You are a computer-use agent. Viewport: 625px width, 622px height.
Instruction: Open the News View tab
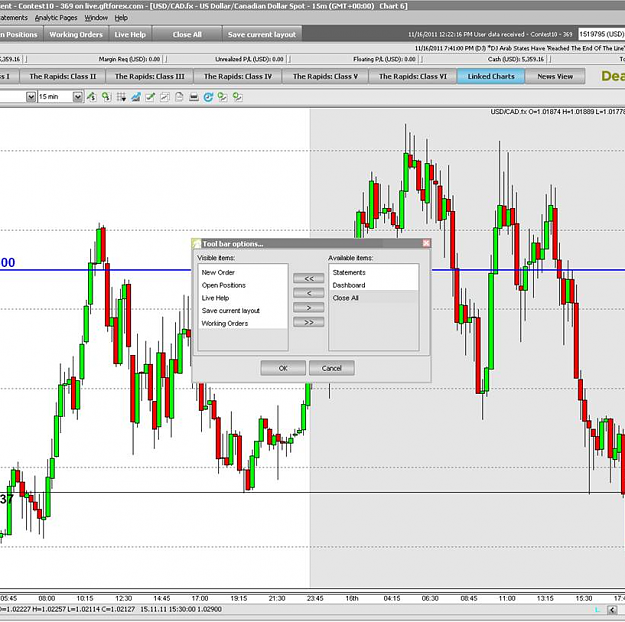coord(555,76)
